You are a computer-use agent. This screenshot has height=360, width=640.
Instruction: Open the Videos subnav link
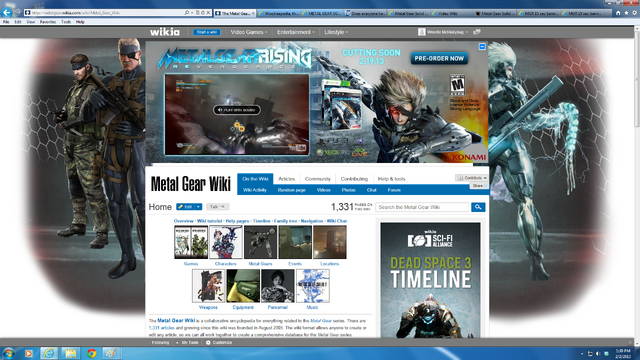click(324, 190)
